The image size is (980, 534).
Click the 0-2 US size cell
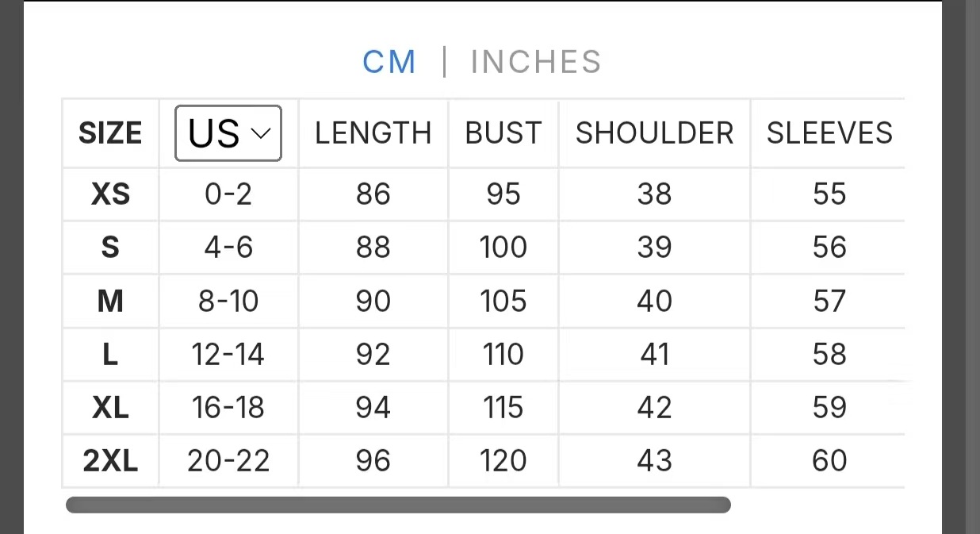[228, 194]
